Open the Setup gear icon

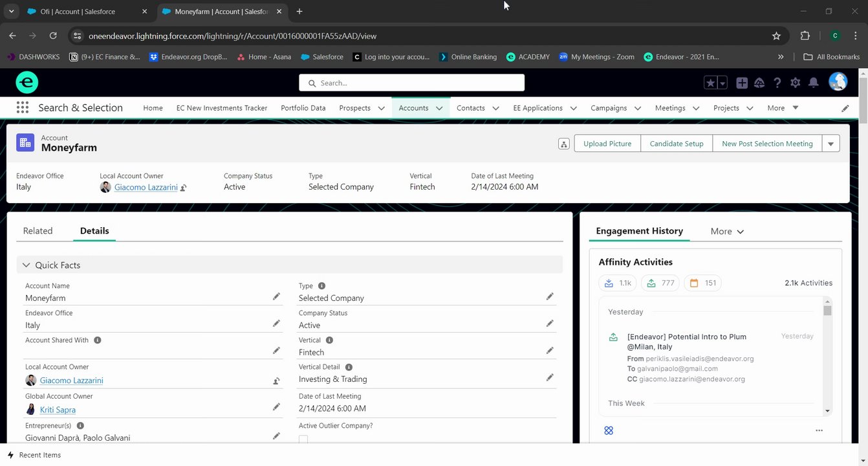(x=796, y=83)
